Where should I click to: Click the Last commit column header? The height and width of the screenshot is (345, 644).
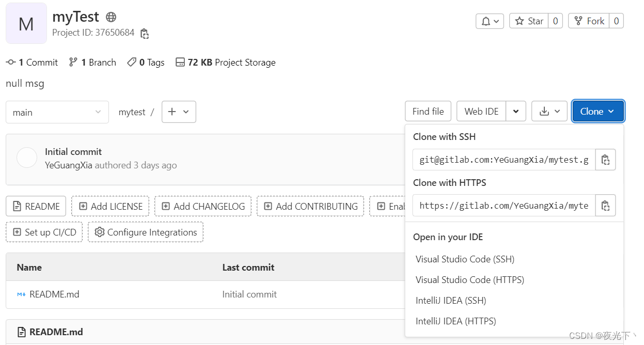coord(248,268)
